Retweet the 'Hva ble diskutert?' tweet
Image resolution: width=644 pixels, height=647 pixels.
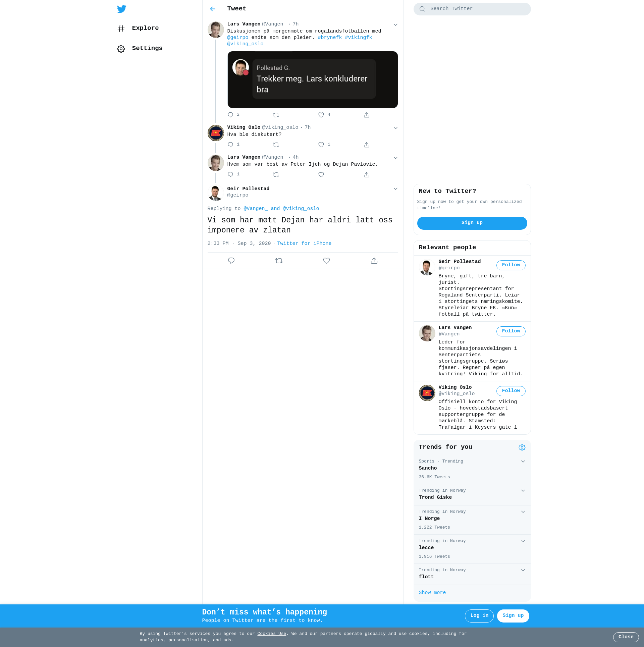(x=276, y=145)
